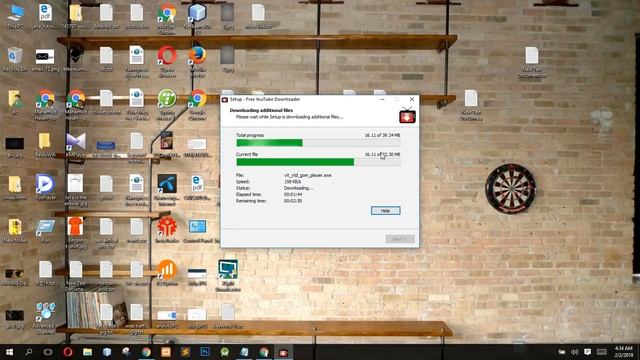Click the red TV downloader logo
This screenshot has width=640, height=360.
[x=407, y=115]
